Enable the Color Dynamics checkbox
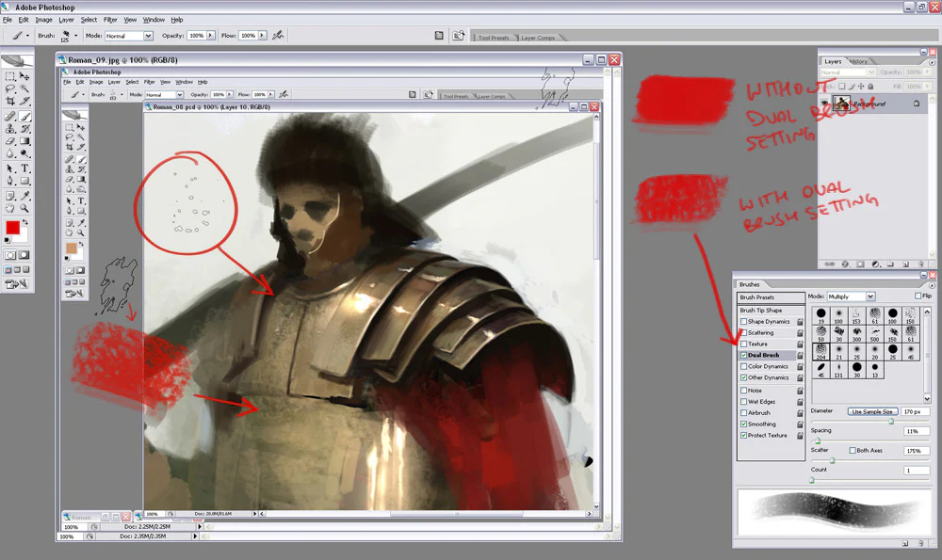This screenshot has height=560, width=942. tap(744, 366)
